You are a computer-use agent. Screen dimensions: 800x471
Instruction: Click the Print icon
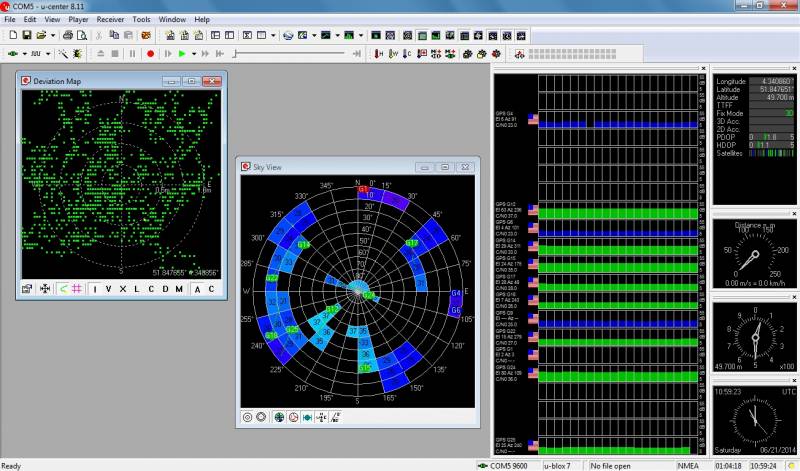point(68,35)
